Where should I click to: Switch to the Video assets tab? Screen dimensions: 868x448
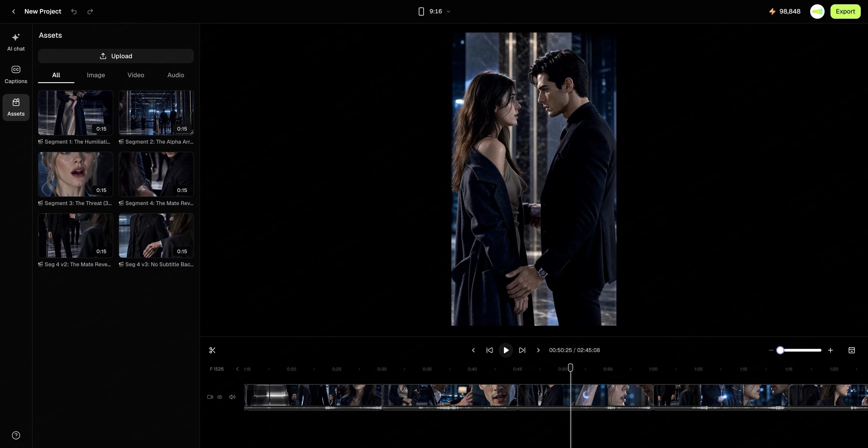(136, 75)
